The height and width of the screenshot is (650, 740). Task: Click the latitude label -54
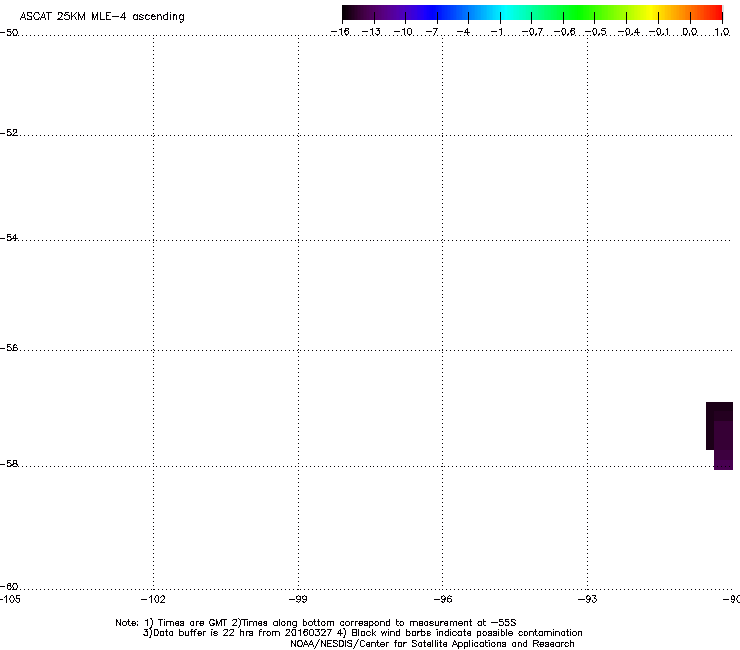[x=9, y=238]
